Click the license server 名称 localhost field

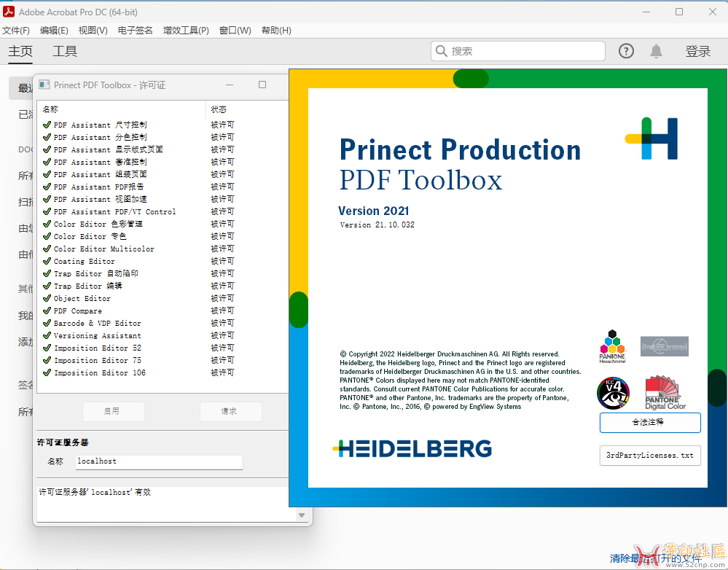(159, 461)
